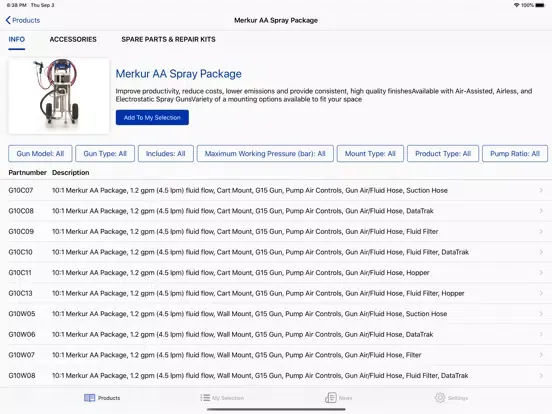
Task: Click the Wi-Fi status icon
Action: [516, 5]
